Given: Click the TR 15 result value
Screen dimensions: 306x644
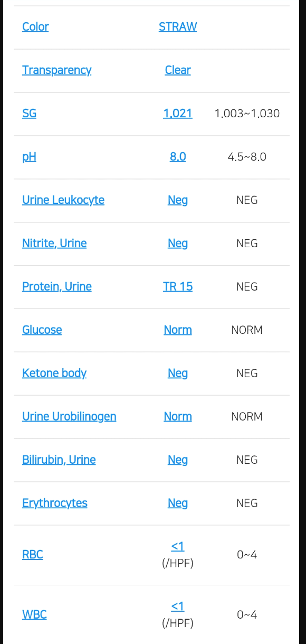Looking at the screenshot, I should pyautogui.click(x=178, y=287).
